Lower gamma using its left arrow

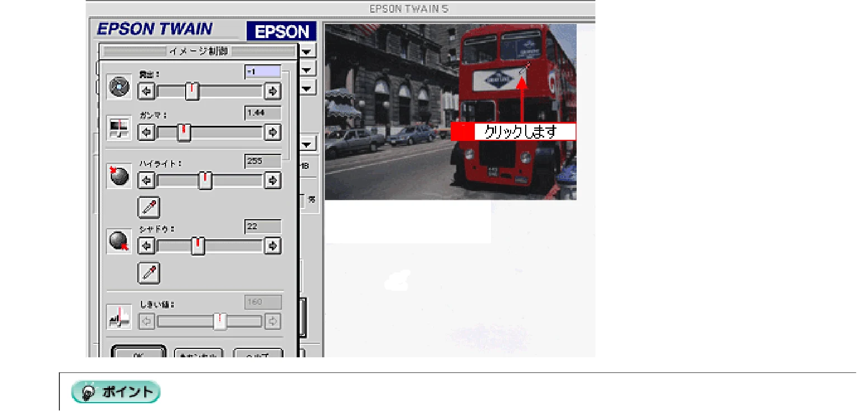click(147, 133)
